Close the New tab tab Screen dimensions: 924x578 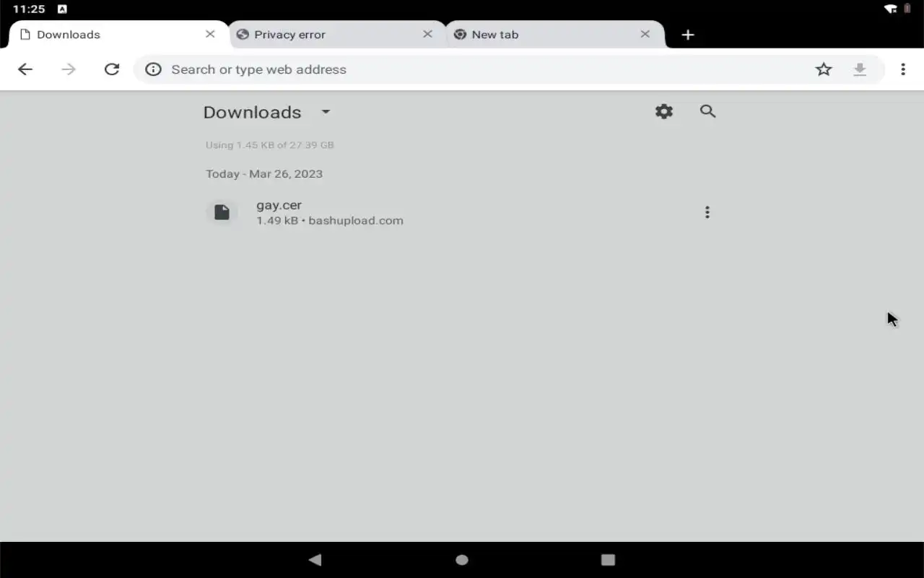[x=645, y=34]
